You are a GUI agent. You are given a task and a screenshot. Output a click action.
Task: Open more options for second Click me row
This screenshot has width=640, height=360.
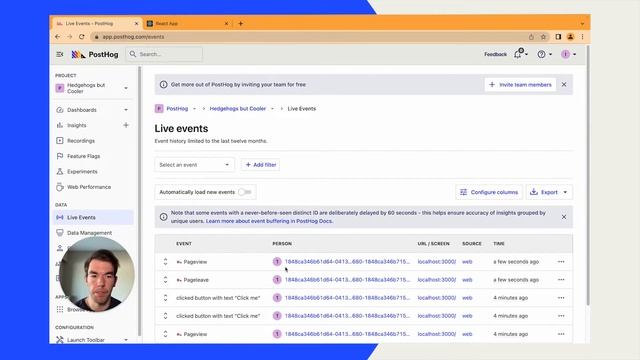[x=561, y=316]
